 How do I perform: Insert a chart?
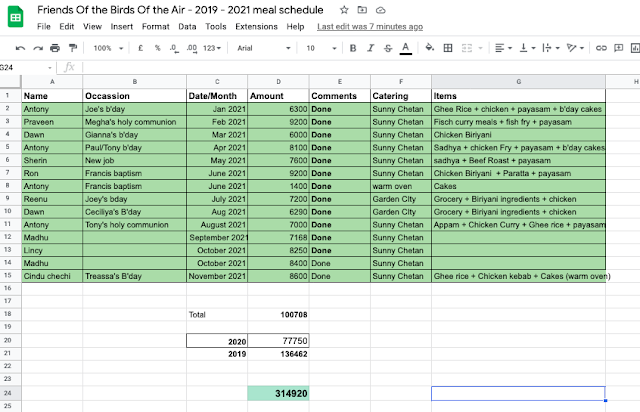(635, 48)
